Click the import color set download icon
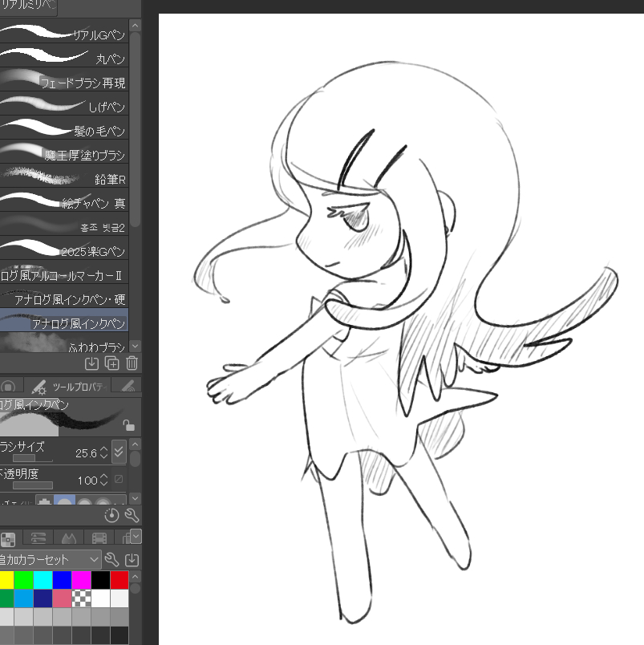Screen dimensions: 644x645 click(132, 559)
